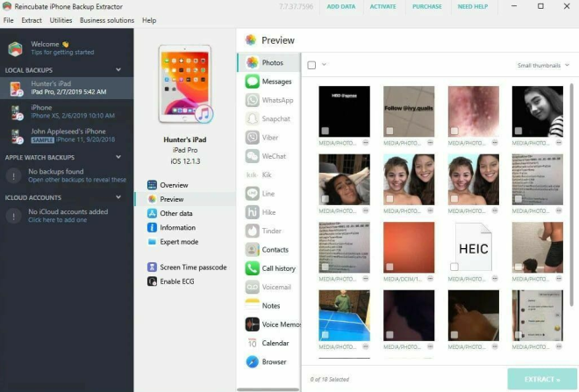Screen dimensions: 579x392
Task: Click the Enable ECG icon
Action: tap(152, 282)
